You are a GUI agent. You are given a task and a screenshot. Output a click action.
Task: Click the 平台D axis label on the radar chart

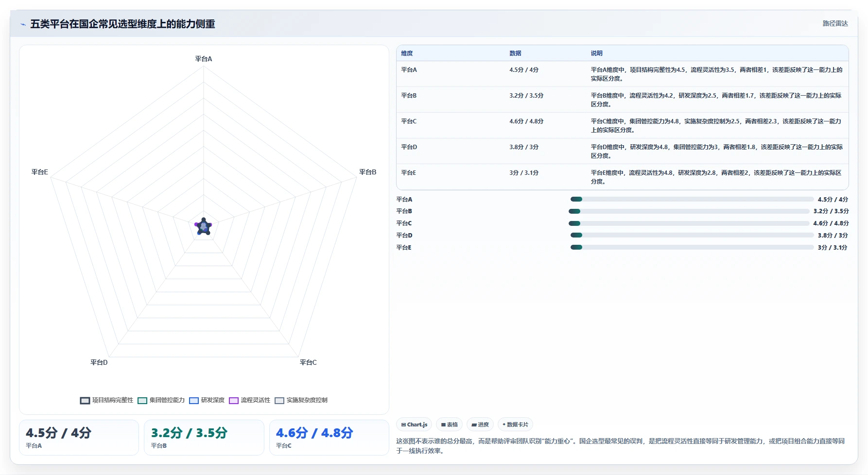99,362
